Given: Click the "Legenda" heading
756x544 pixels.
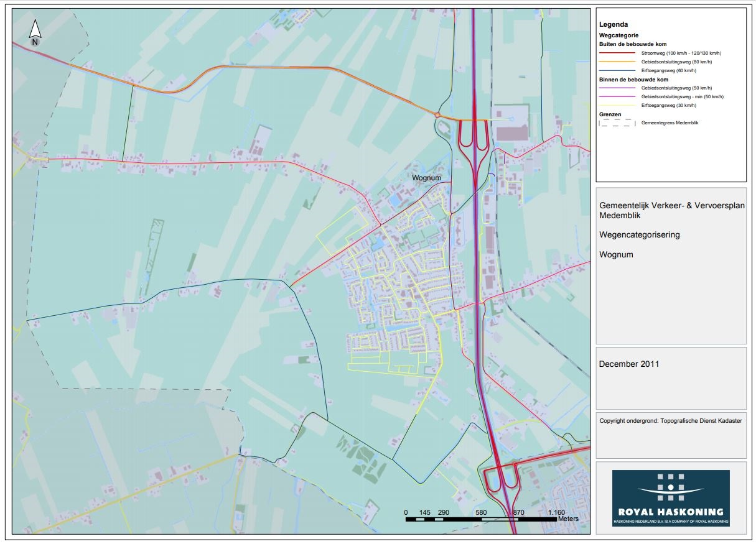Looking at the screenshot, I should 614,25.
